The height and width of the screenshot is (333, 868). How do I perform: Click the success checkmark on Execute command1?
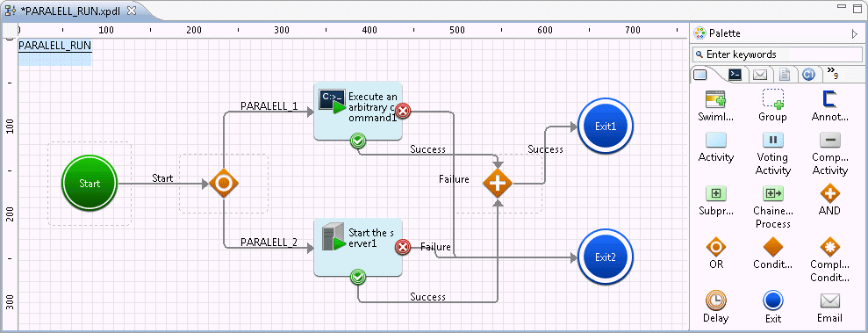pyautogui.click(x=357, y=141)
